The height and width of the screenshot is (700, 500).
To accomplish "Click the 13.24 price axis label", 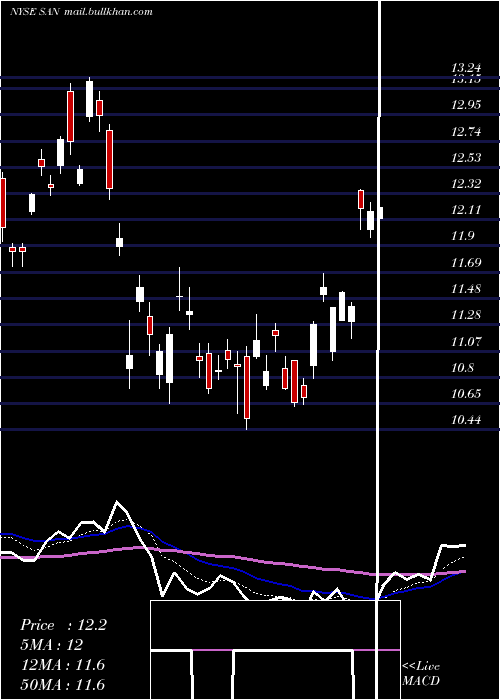I will point(466,68).
